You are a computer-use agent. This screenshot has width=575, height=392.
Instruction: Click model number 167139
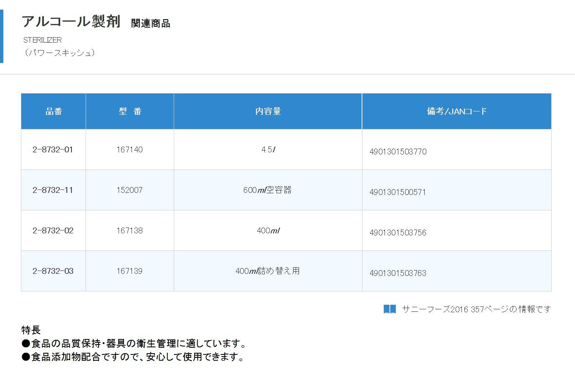point(129,271)
